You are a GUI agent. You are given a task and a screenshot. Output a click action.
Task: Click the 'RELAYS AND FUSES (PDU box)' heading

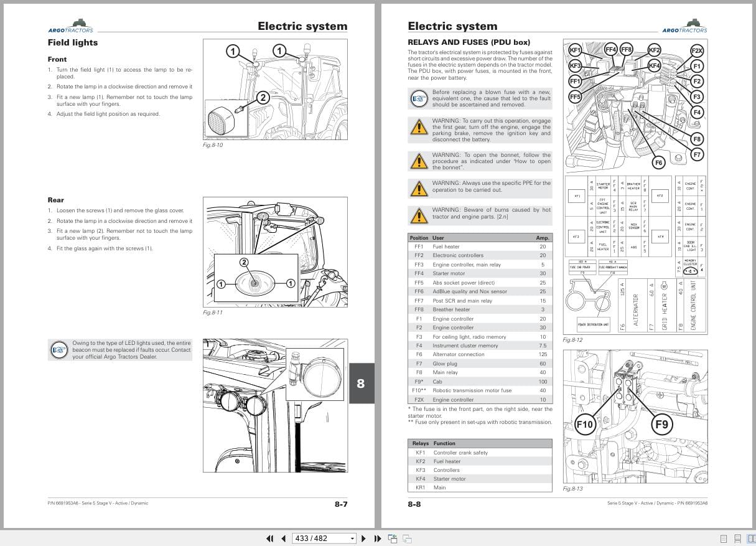pos(469,42)
